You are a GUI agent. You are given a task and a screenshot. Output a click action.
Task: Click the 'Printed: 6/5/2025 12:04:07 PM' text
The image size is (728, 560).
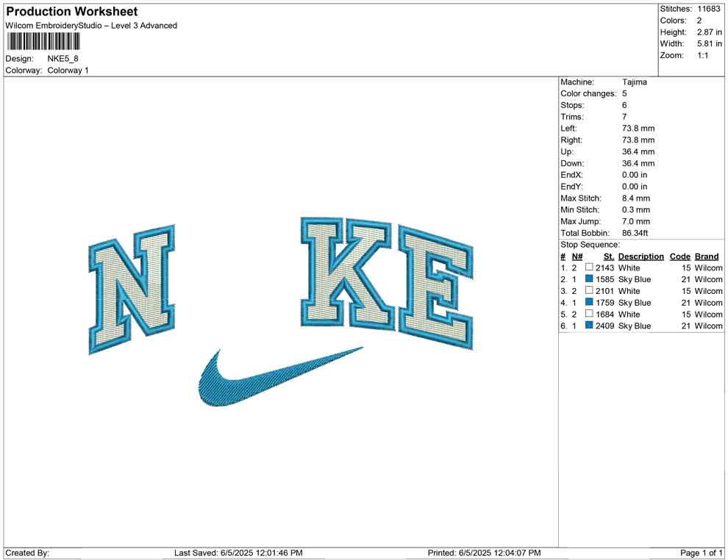click(x=485, y=553)
